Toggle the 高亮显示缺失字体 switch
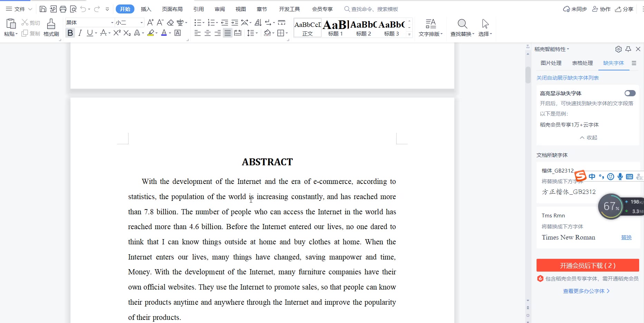Viewport: 644px width, 323px height. tap(630, 93)
